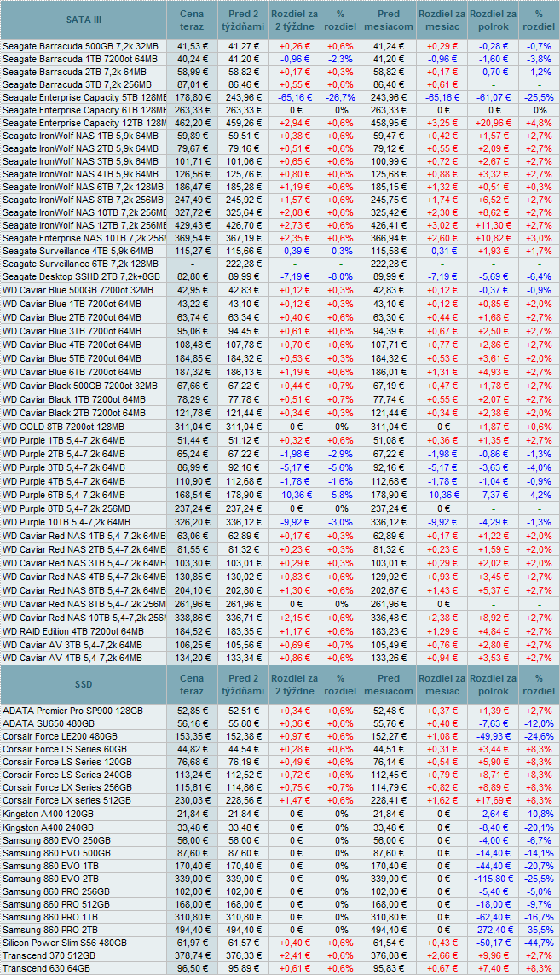Click "Pred mesiacom" header in the SSD section
Screen dimensions: 560x975
[x=389, y=684]
